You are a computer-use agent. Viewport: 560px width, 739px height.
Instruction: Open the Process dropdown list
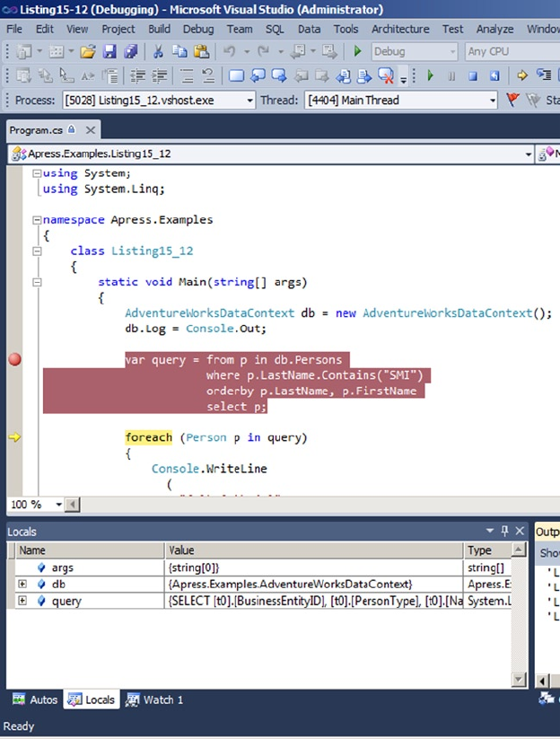click(x=249, y=100)
